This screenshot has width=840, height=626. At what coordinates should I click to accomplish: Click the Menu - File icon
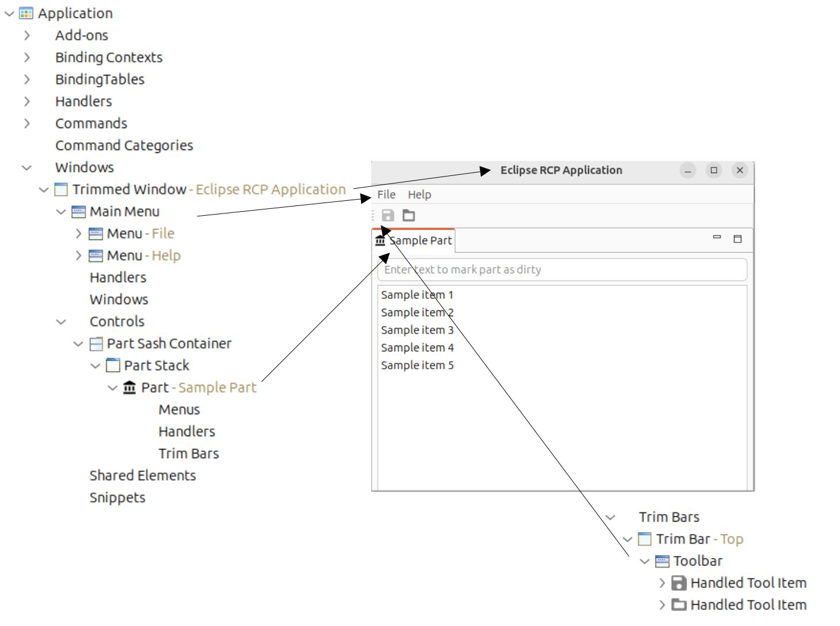96,234
